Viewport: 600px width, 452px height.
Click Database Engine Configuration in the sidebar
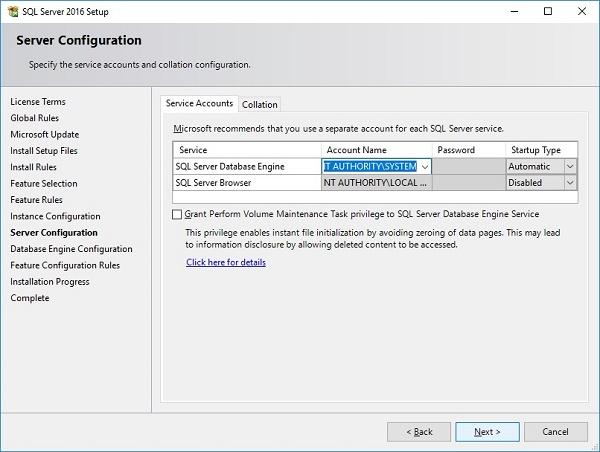click(x=71, y=249)
